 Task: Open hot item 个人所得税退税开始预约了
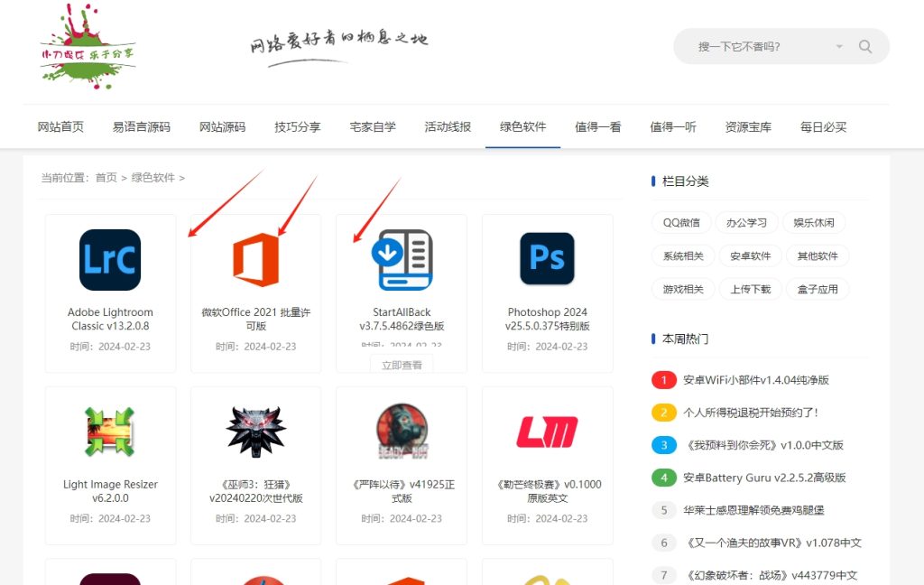coord(751,413)
